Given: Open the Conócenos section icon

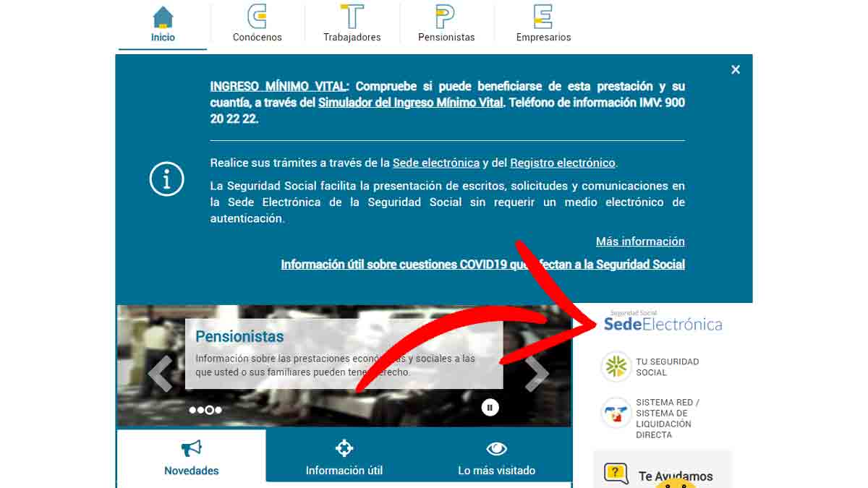Looking at the screenshot, I should (x=257, y=17).
